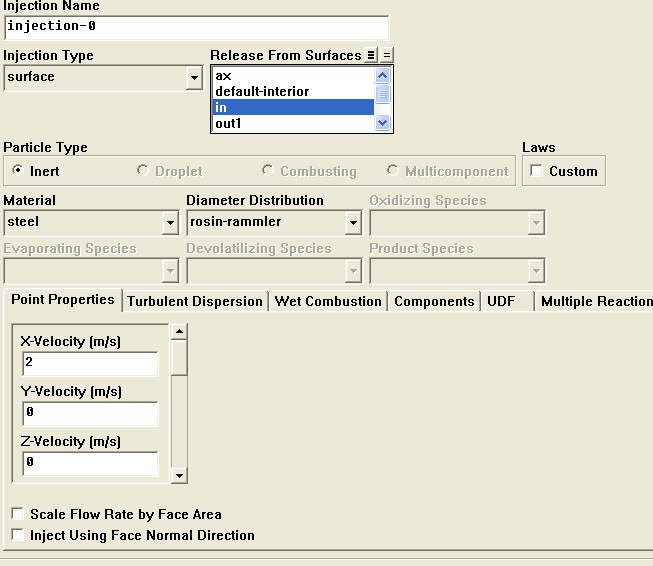Click the surfaces list scrollbar thumb
Screen dimensions: 653x566
(x=382, y=92)
